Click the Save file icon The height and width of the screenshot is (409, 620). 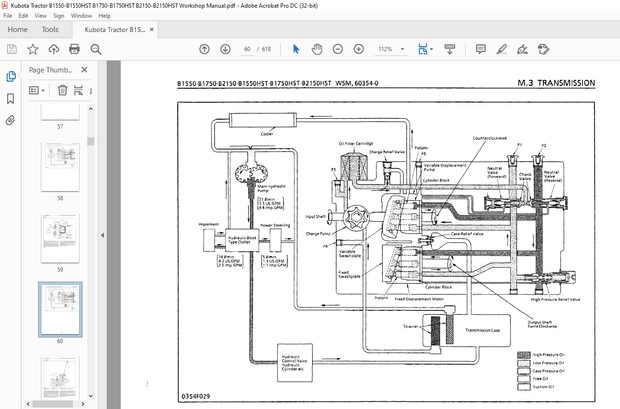coord(12,49)
